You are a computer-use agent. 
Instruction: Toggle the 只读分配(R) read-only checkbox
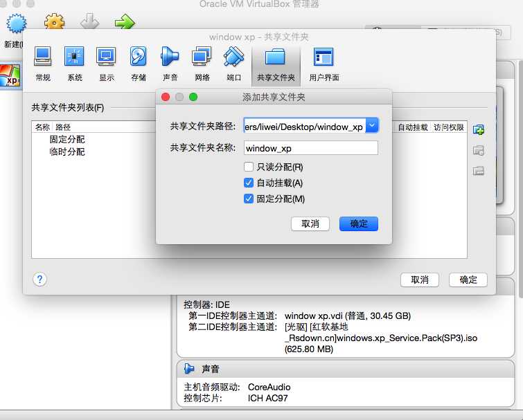(x=249, y=167)
